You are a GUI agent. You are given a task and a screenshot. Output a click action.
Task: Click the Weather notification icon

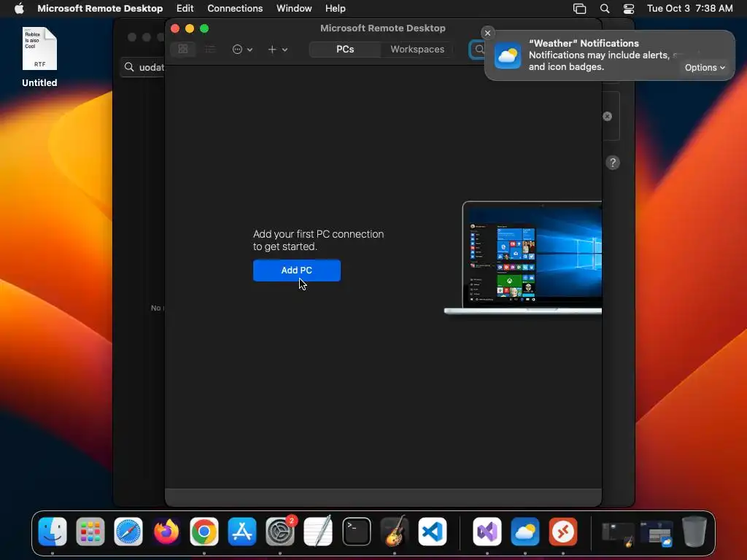coord(508,55)
